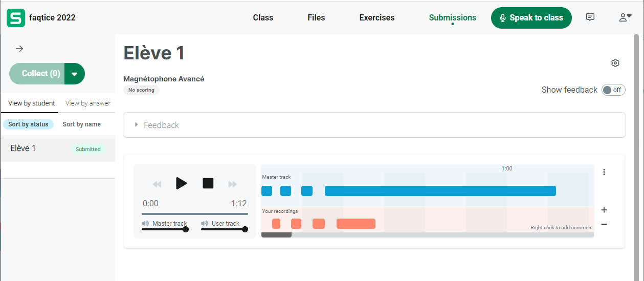Expand the sidebar with the arrow icon

pyautogui.click(x=19, y=49)
